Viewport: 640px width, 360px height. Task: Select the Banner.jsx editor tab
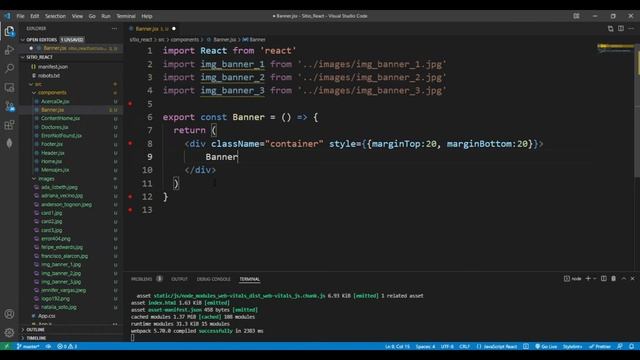tap(152, 29)
